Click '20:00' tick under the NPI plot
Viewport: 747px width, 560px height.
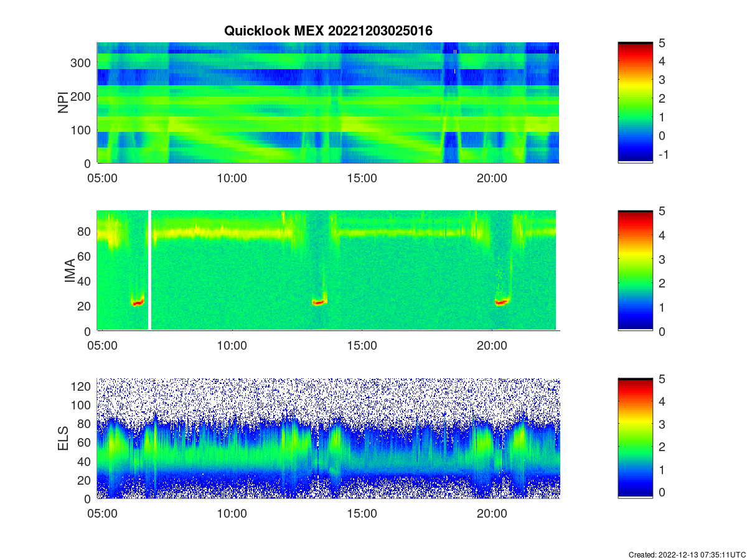pos(492,179)
